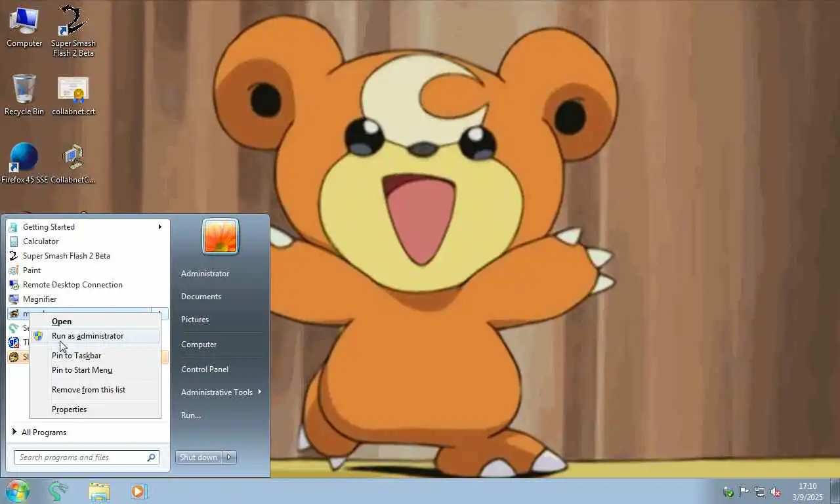Screen dimensions: 840x504
Task: Open Control Panel from the Start menu
Action: 205,369
